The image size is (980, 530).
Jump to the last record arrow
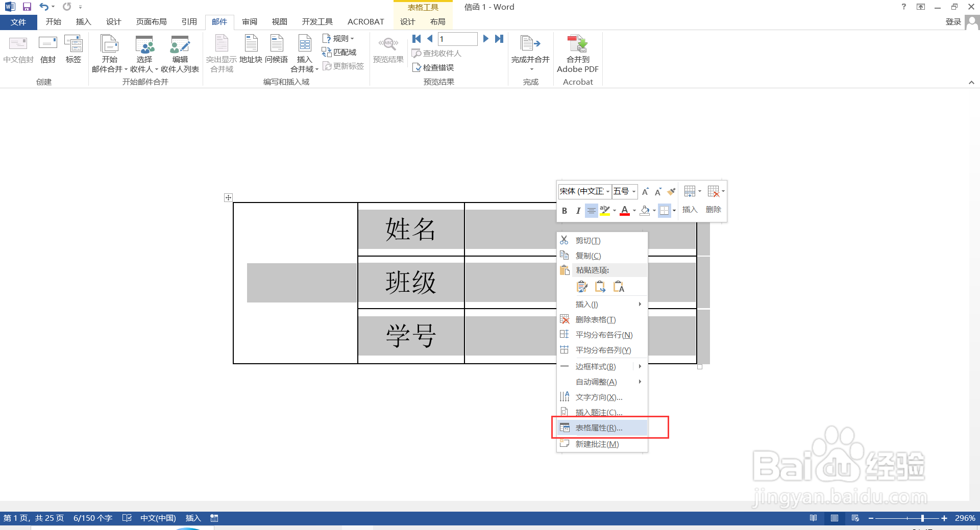tap(499, 38)
